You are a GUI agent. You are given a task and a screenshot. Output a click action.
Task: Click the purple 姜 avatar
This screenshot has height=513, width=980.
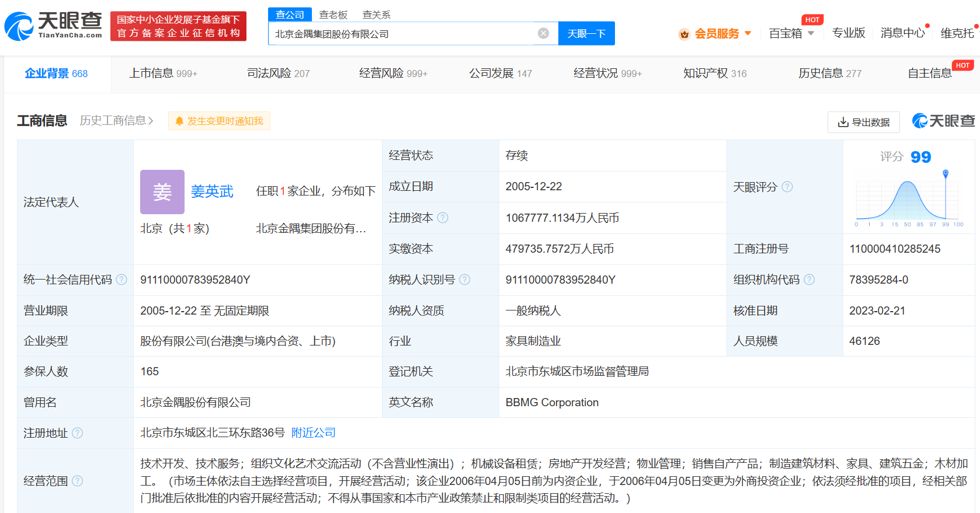click(162, 192)
